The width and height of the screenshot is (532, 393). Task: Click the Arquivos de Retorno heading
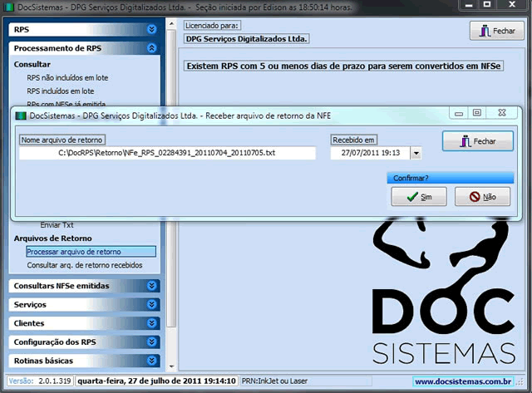tap(52, 238)
